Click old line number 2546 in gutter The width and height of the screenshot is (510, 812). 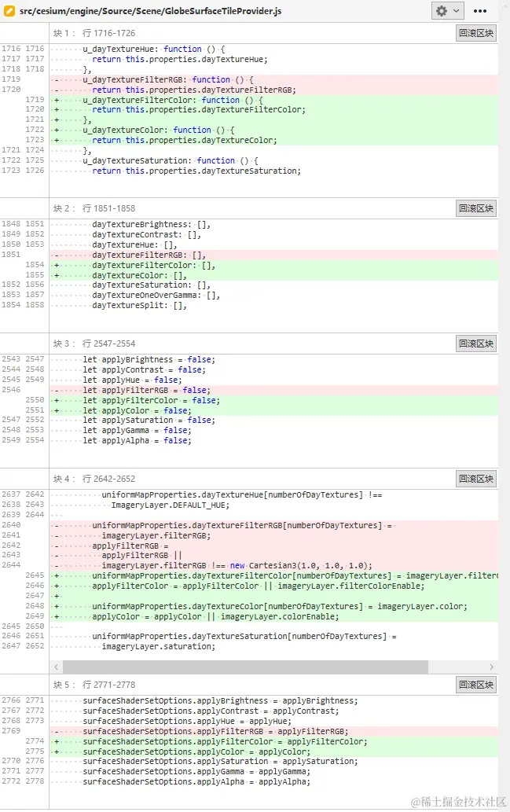(x=11, y=389)
